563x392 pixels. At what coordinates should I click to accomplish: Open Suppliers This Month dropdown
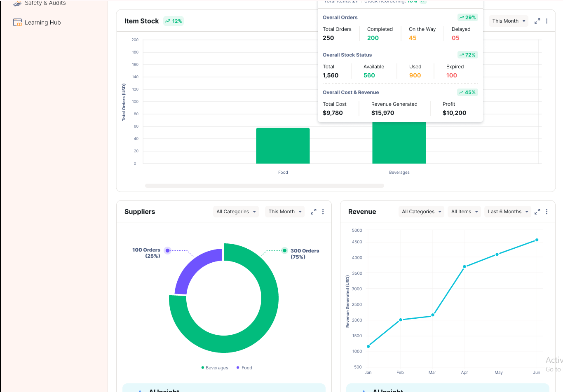pyautogui.click(x=285, y=212)
